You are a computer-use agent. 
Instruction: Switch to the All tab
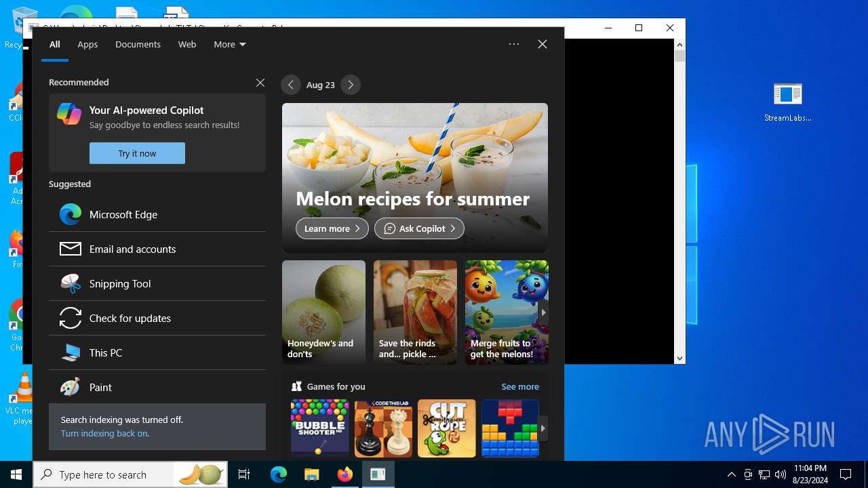pyautogui.click(x=55, y=44)
